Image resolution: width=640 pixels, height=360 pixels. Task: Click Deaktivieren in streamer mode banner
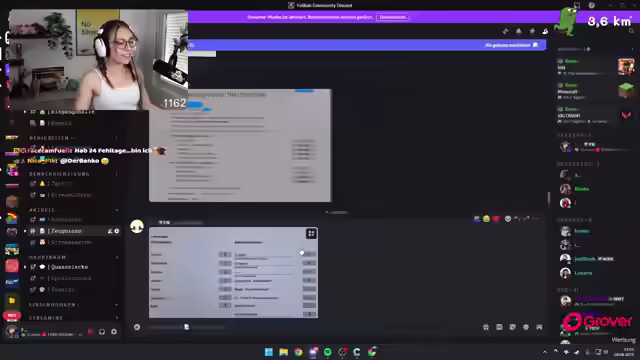(393, 17)
